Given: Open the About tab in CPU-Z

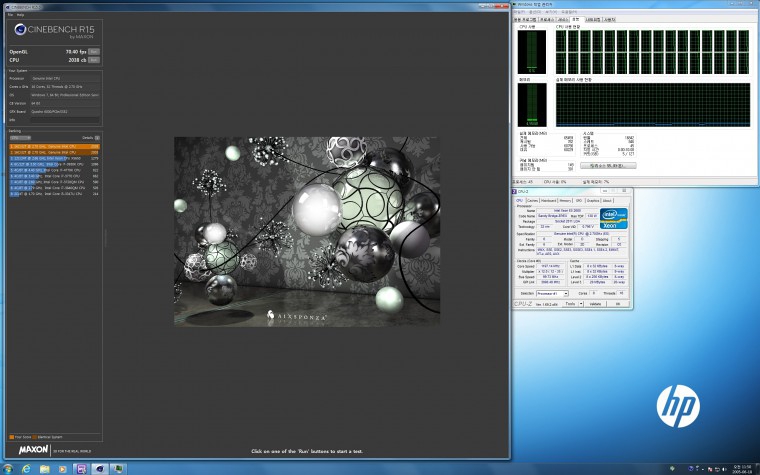Looking at the screenshot, I should 607,201.
